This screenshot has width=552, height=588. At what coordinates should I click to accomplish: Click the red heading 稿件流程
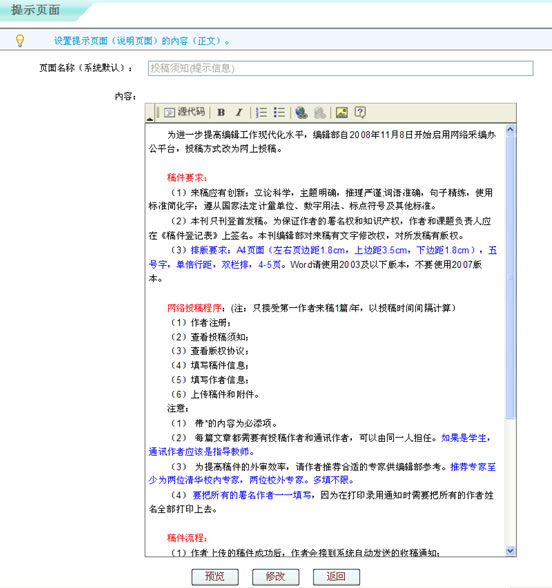(187, 538)
